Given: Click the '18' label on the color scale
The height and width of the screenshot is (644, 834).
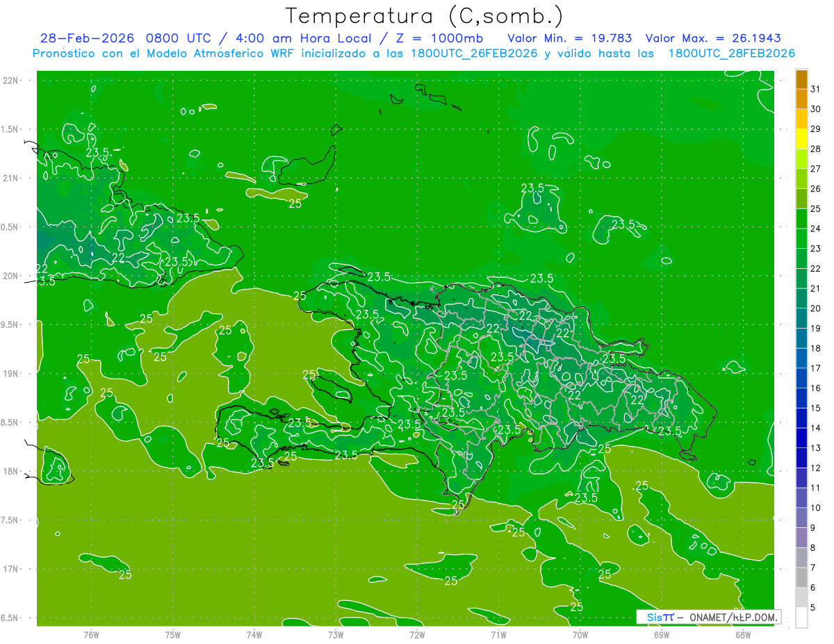Looking at the screenshot, I should click(x=815, y=348).
